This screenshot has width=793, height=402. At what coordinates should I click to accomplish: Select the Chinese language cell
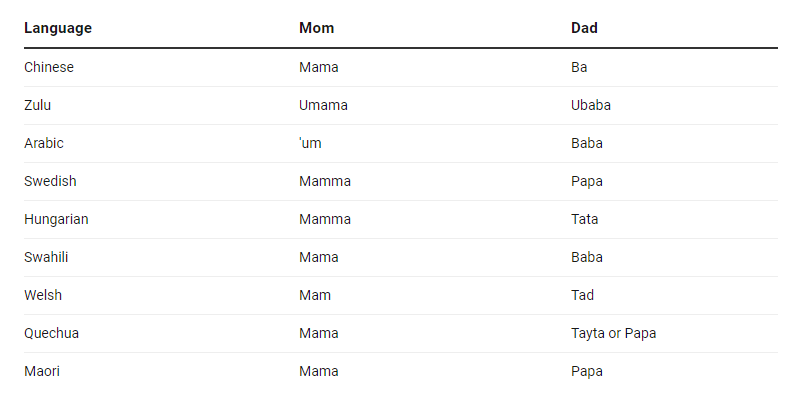tap(49, 67)
